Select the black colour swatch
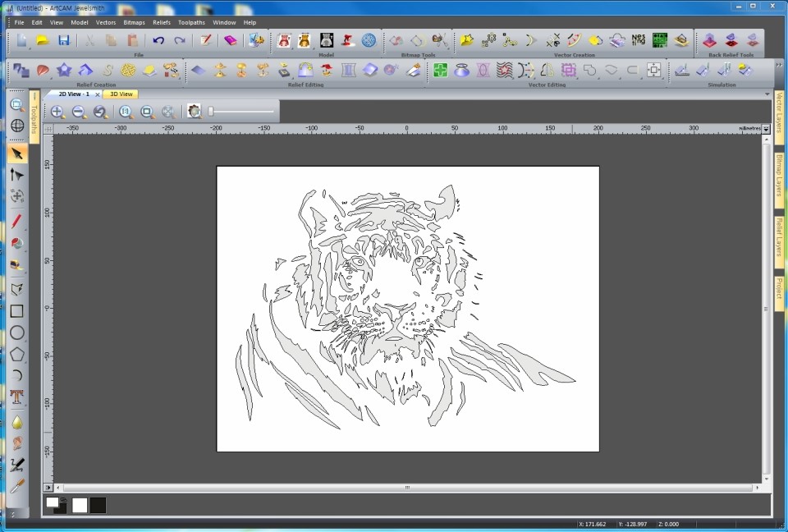 [x=98, y=506]
